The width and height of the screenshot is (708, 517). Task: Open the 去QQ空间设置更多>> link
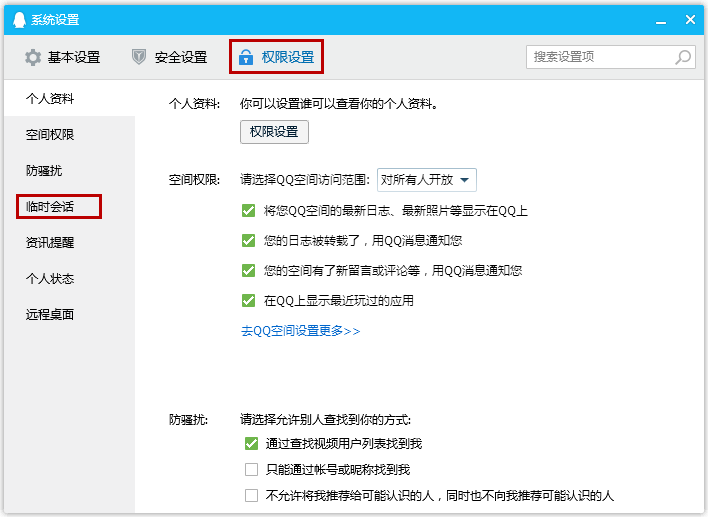[x=300, y=331]
